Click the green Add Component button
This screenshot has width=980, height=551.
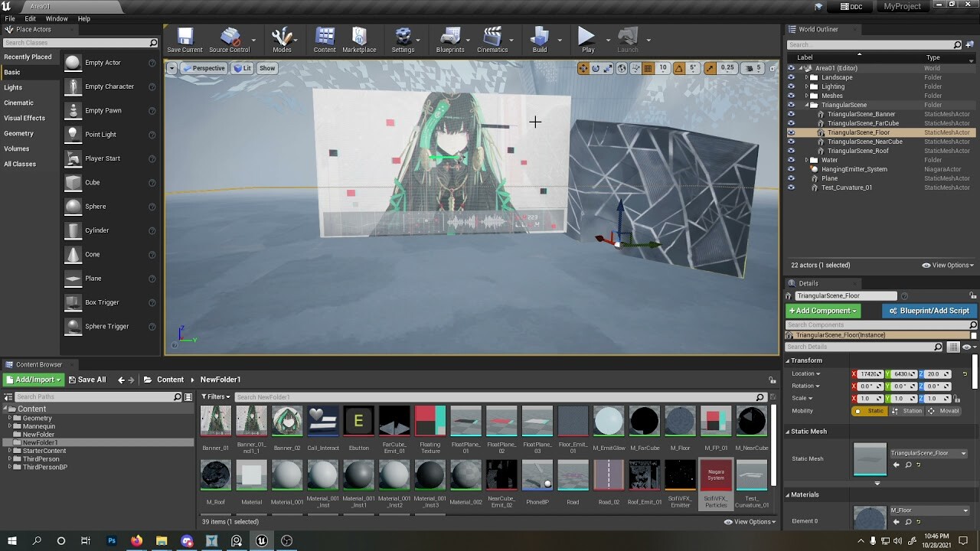click(822, 311)
